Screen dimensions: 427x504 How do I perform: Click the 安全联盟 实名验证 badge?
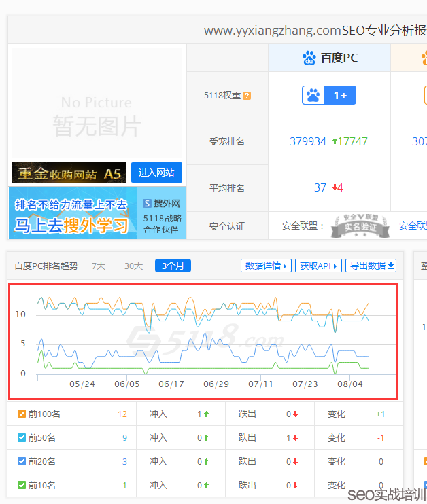(360, 226)
